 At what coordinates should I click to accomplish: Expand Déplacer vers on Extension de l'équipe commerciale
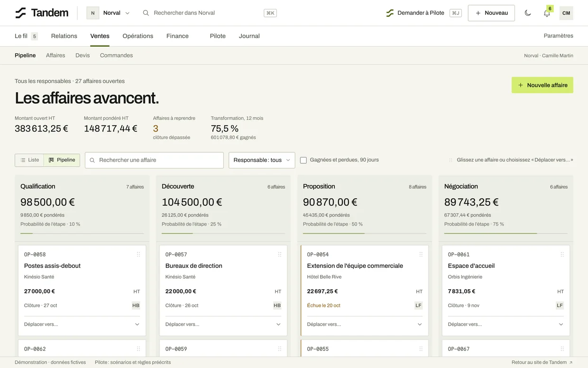[365, 324]
